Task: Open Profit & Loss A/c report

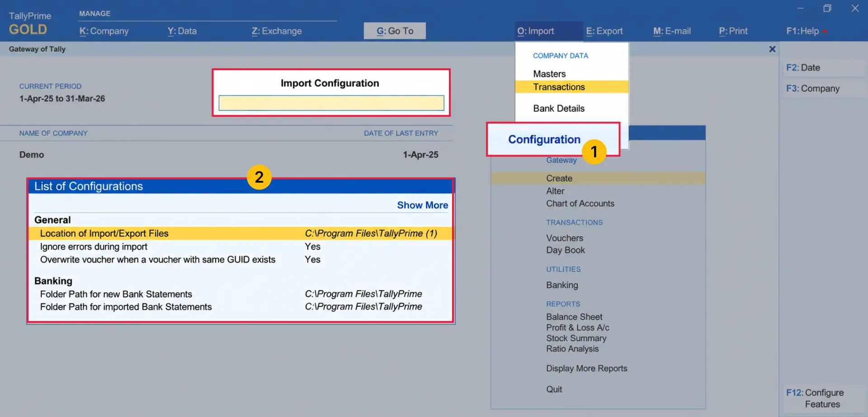Action: click(578, 327)
